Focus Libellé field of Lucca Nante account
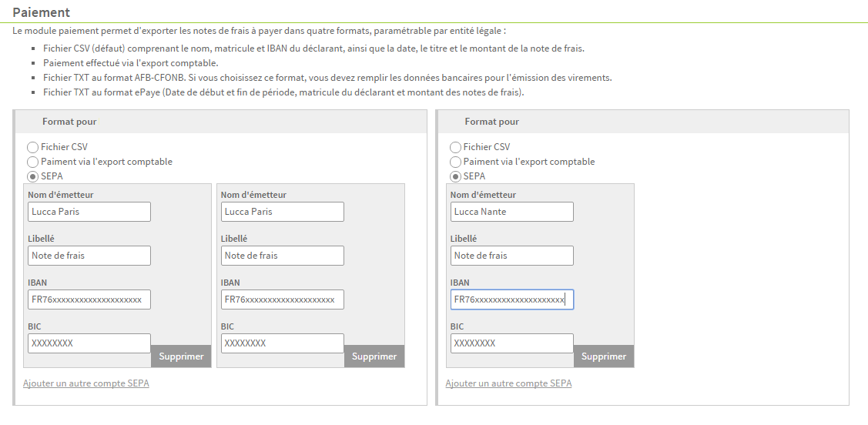This screenshot has height=425, width=868. point(512,256)
